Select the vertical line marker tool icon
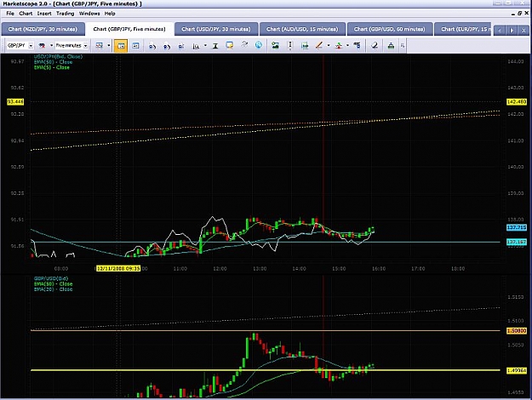Viewport: 532px width, 400px height. (290, 45)
